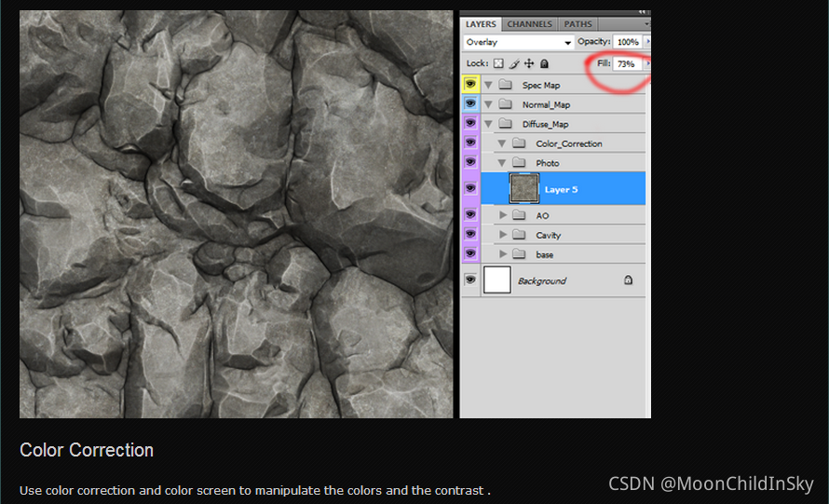Screen dimensions: 829x504
Task: Select the AO group name
Action: pyautogui.click(x=542, y=216)
